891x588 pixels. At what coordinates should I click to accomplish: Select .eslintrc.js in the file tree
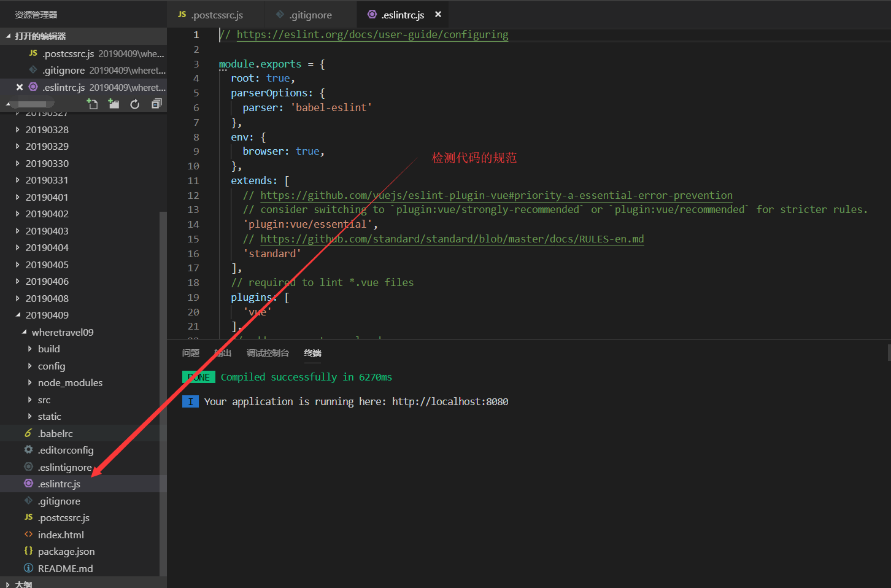(83, 484)
